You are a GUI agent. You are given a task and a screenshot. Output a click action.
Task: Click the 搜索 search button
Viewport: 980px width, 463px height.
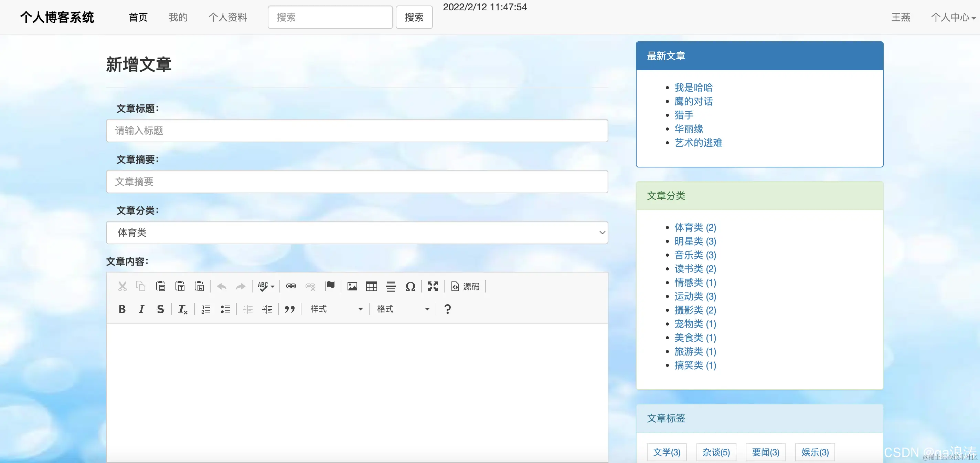(414, 17)
